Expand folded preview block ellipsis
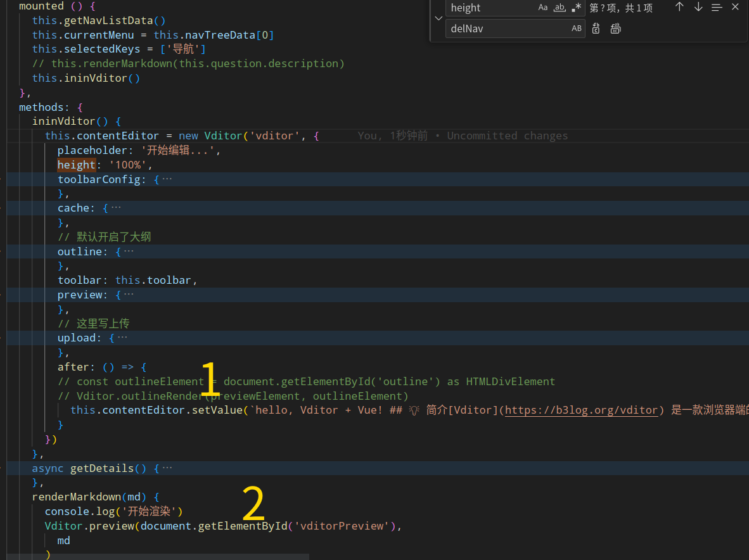Viewport: 749px width, 560px height. tap(129, 295)
